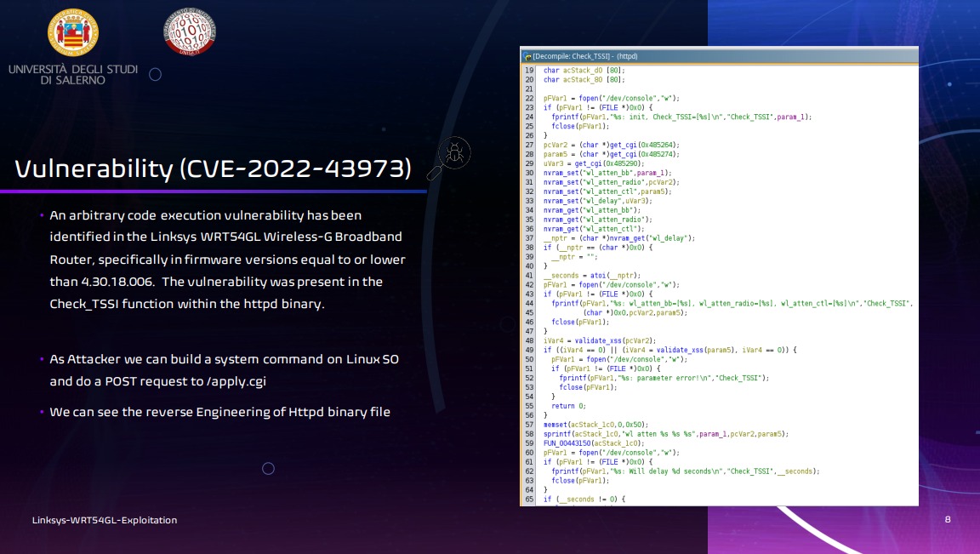The width and height of the screenshot is (980, 554).
Task: Click the footer text Linksys-WRT54GL-Exploitation
Action: point(105,520)
